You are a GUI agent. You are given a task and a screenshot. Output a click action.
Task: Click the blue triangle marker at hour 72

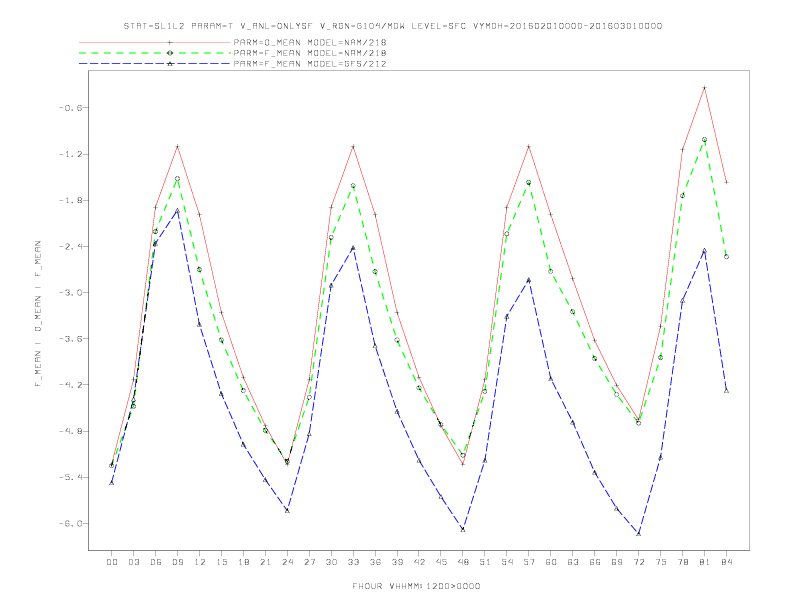(638, 534)
